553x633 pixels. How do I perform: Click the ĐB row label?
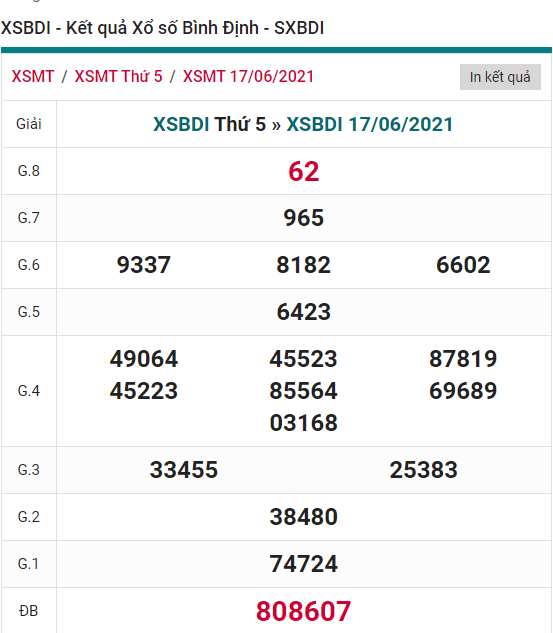click(x=29, y=611)
